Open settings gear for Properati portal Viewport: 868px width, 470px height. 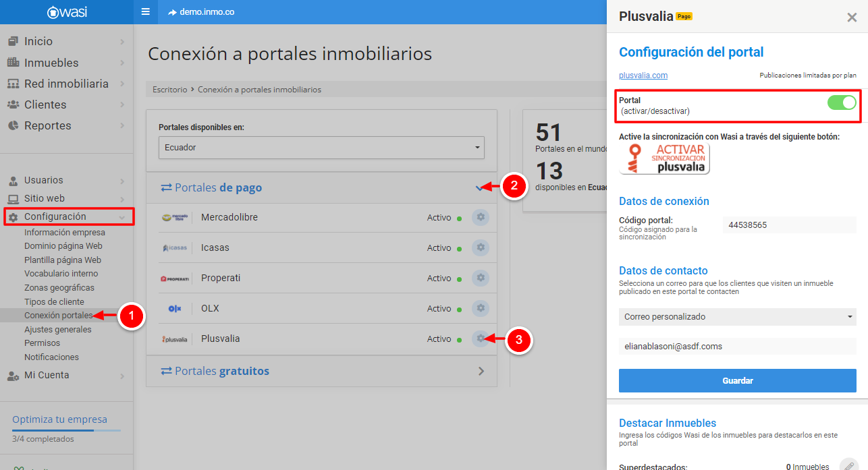480,278
